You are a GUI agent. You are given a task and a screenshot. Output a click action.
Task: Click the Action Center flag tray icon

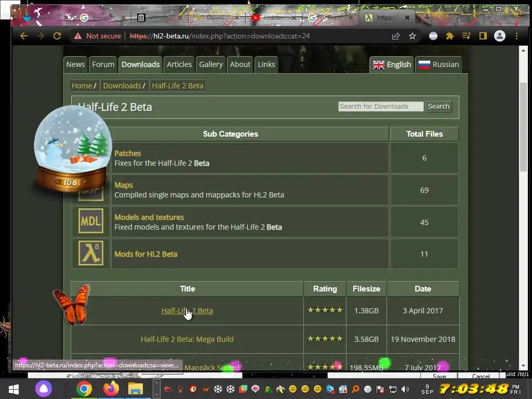[x=381, y=389]
